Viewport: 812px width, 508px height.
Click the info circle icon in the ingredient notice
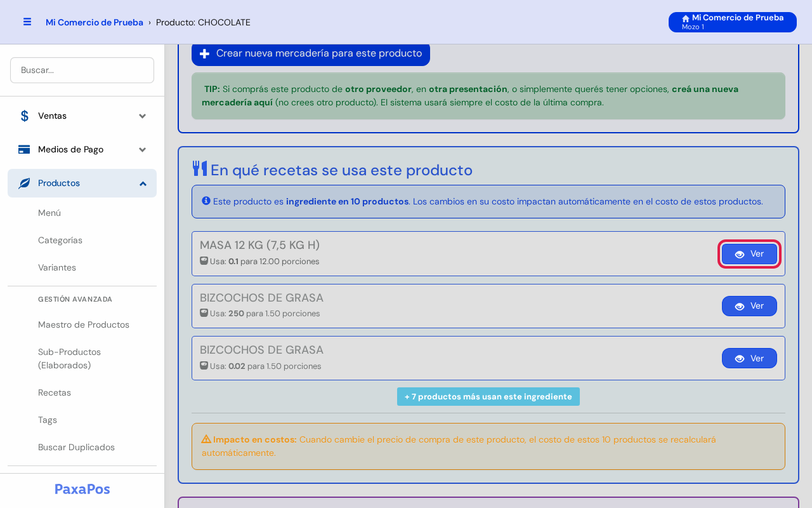click(206, 201)
